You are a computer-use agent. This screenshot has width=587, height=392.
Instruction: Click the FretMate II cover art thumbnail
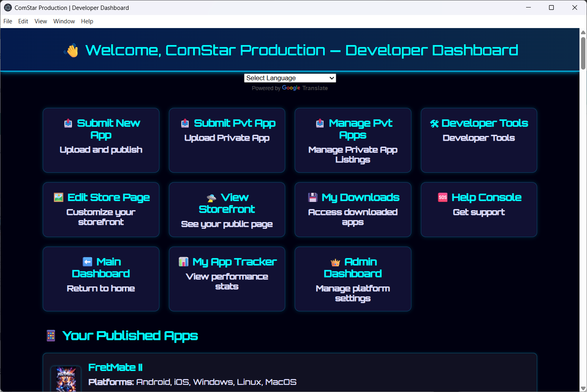(66, 379)
